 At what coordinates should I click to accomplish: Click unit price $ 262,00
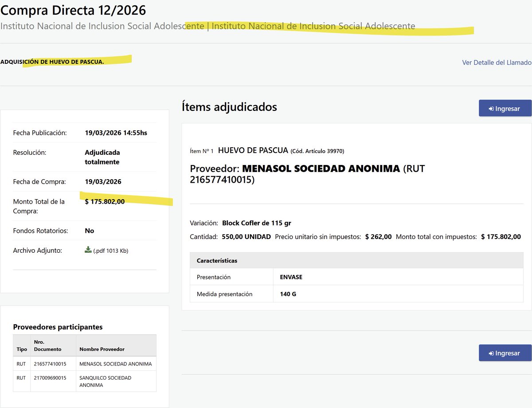coord(379,237)
